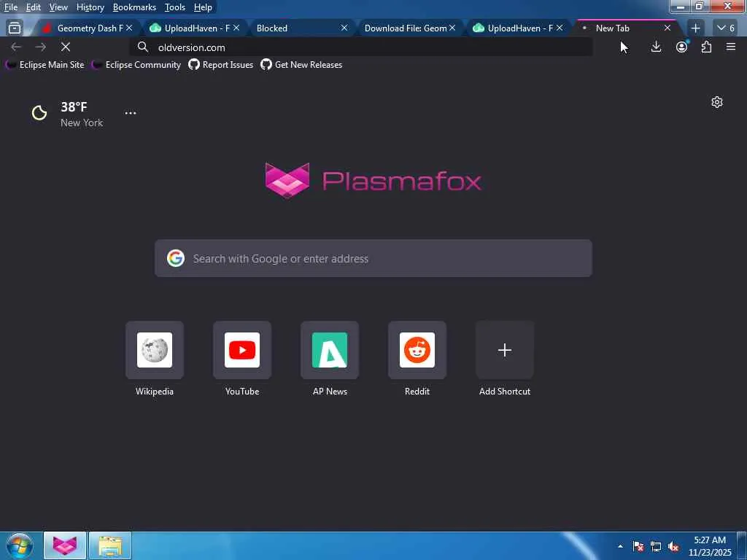Show hidden system tray icons
Image resolution: width=747 pixels, height=560 pixels.
(620, 547)
